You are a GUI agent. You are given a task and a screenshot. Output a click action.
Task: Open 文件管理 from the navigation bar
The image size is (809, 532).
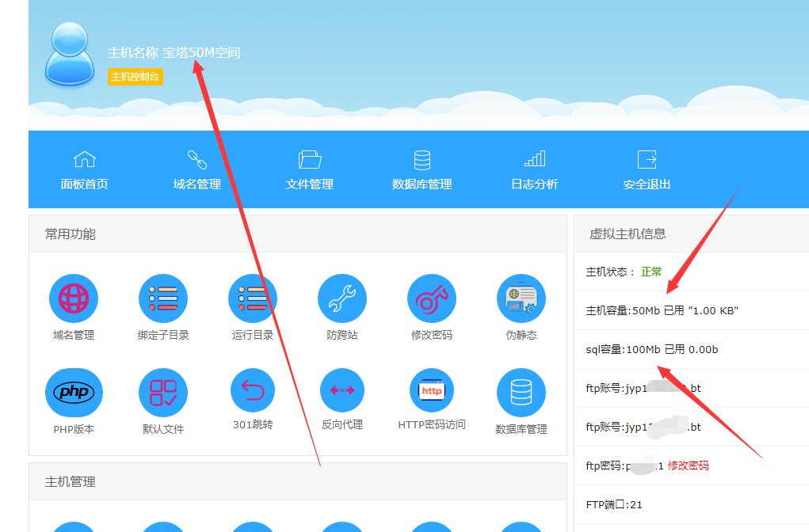coord(308,169)
